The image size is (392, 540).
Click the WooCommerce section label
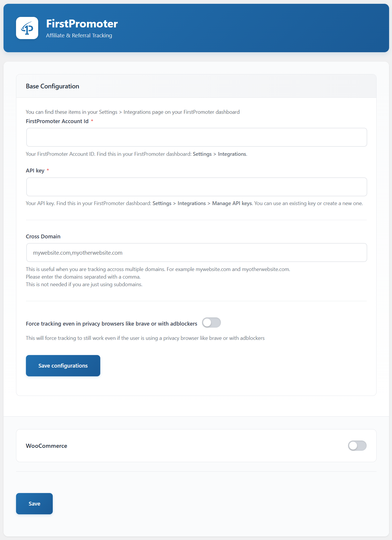[x=47, y=446]
